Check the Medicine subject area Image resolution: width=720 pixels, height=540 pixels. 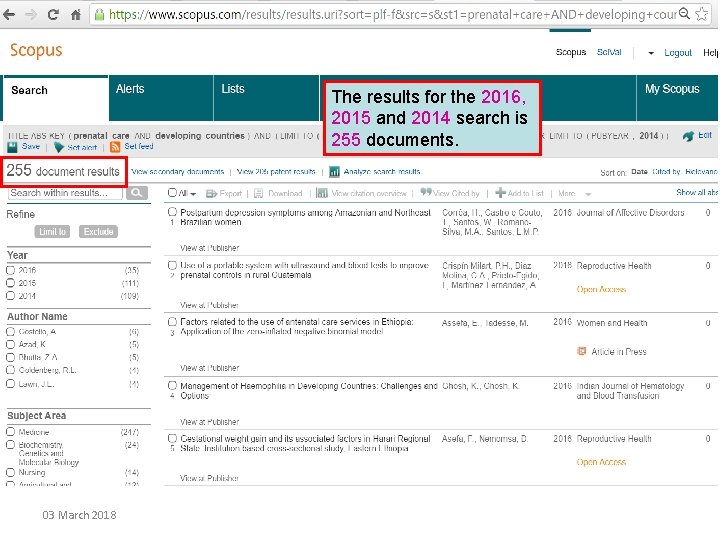click(x=11, y=432)
